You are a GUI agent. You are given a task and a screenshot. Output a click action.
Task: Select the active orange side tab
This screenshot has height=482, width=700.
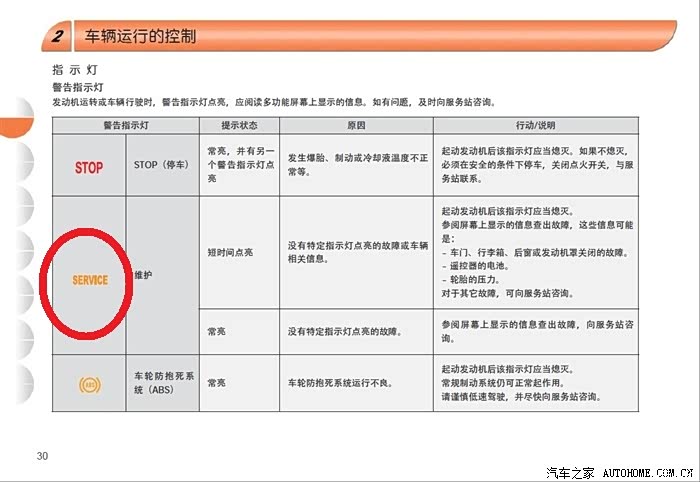coord(17,127)
